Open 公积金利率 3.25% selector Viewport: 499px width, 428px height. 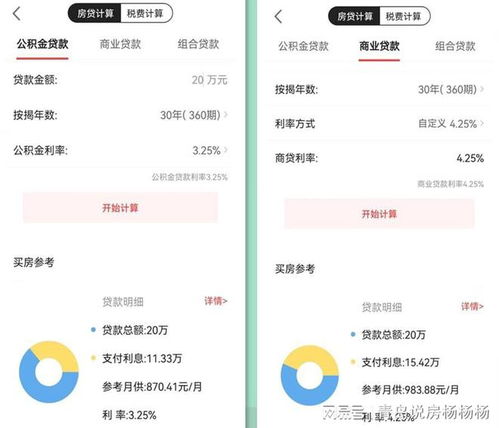coord(121,150)
